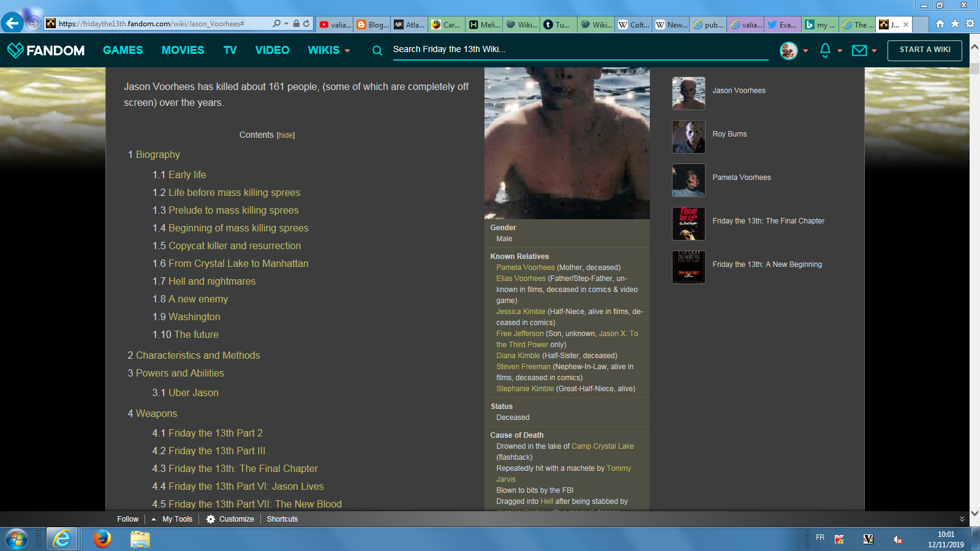Open the Roy Burns thumbnail
980x551 pixels.
click(688, 137)
